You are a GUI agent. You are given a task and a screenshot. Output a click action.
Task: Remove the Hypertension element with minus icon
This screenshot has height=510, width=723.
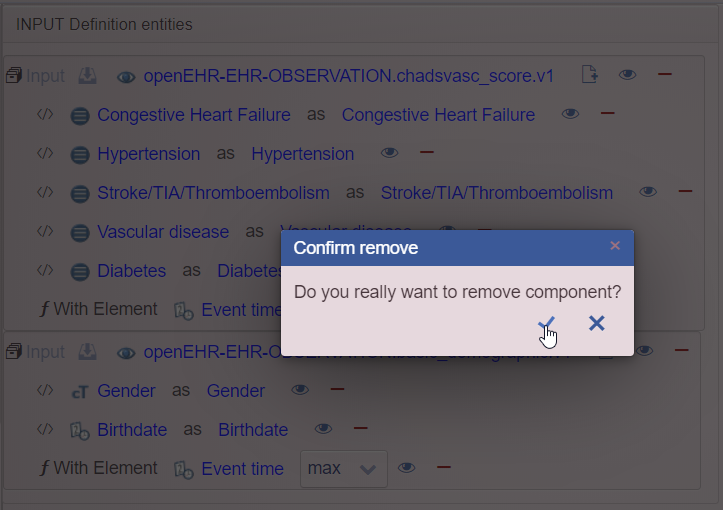(x=427, y=152)
